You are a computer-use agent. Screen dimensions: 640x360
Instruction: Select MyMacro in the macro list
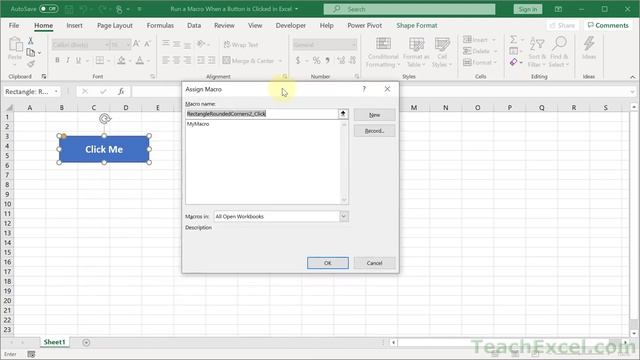pyautogui.click(x=198, y=124)
